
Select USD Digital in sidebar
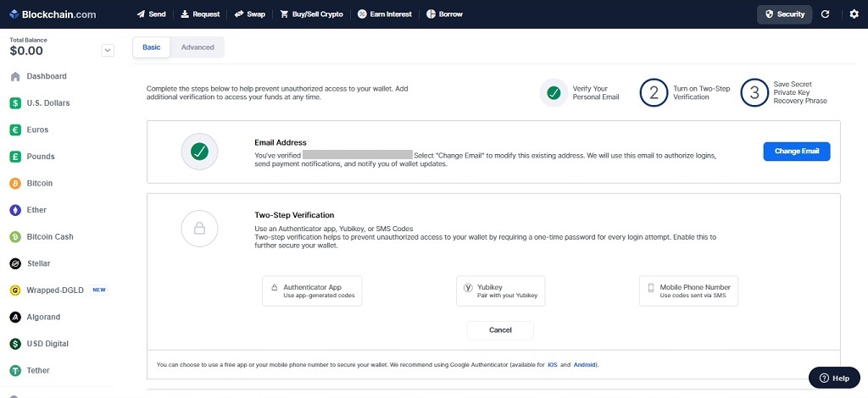(x=47, y=344)
